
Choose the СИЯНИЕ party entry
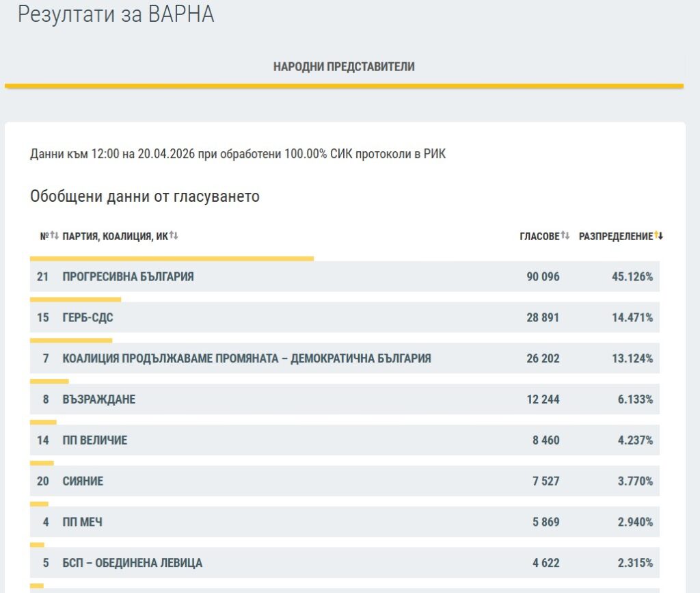[x=83, y=482]
